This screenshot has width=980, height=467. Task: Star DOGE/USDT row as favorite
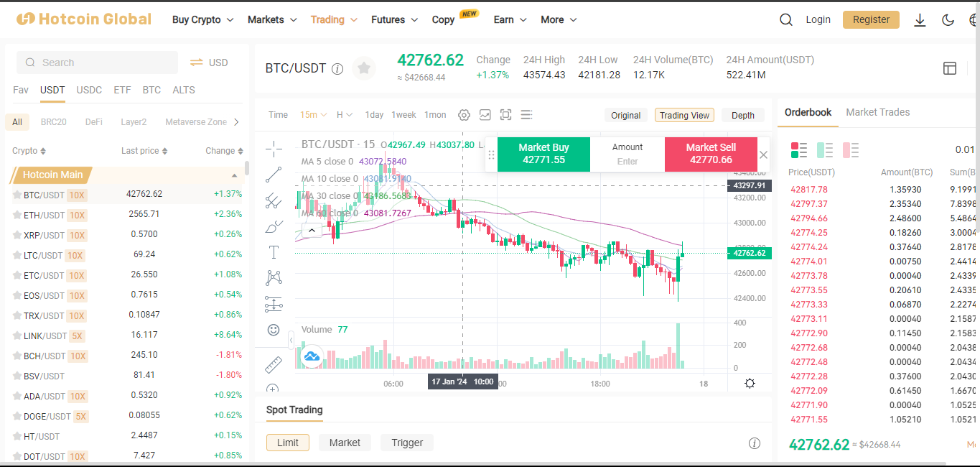point(17,416)
